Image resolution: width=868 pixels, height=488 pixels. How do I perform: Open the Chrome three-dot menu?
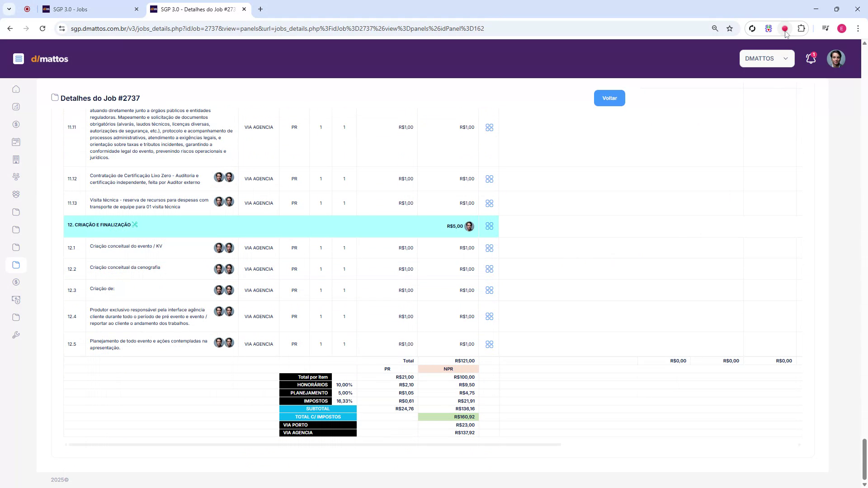coord(858,28)
